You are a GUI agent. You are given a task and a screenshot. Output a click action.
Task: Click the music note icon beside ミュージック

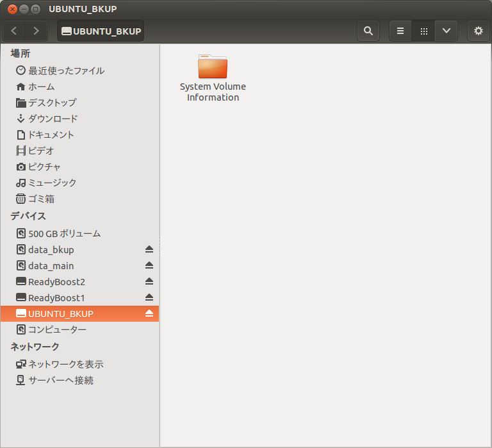(x=20, y=183)
